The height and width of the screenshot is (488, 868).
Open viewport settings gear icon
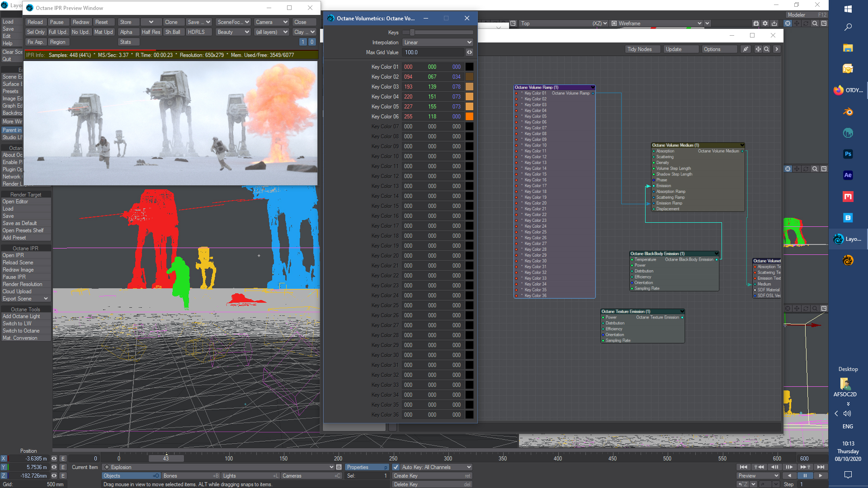[x=765, y=23]
